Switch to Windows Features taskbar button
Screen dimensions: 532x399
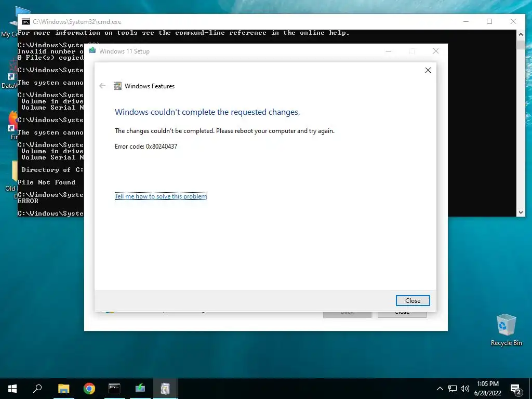point(165,389)
